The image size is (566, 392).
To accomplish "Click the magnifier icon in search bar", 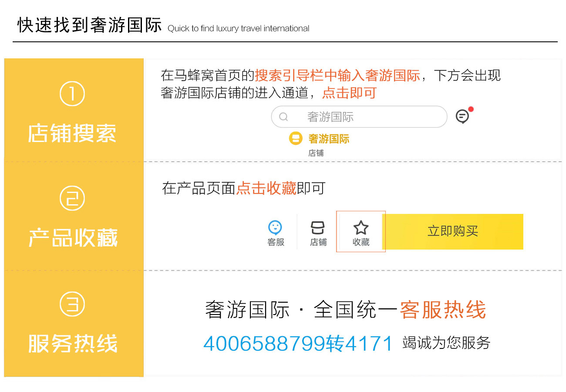I will (283, 117).
